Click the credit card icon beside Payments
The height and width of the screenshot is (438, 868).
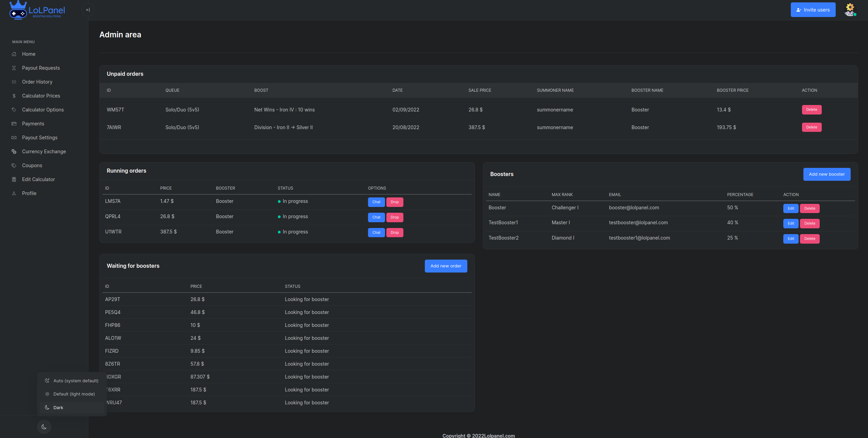pos(14,124)
